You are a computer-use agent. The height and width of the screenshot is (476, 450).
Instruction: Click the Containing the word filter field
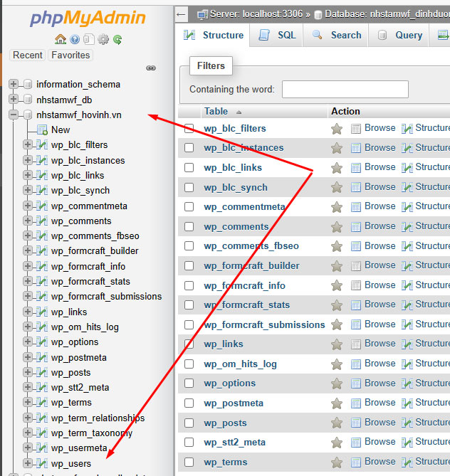pos(345,89)
